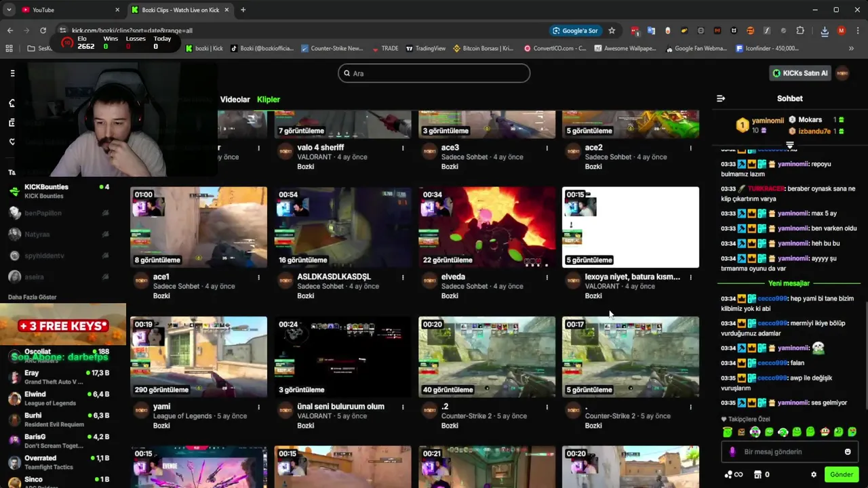The height and width of the screenshot is (488, 868).
Task: Close the YouTube browser tab
Action: coord(117,9)
